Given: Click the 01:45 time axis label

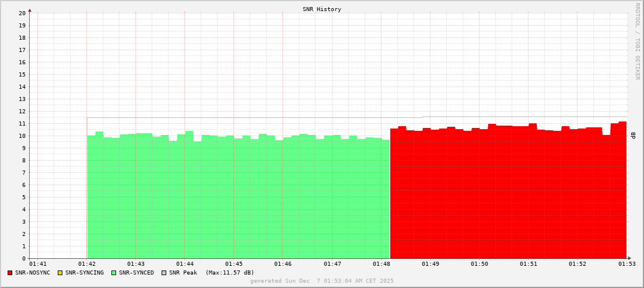Looking at the screenshot, I should (x=234, y=265).
